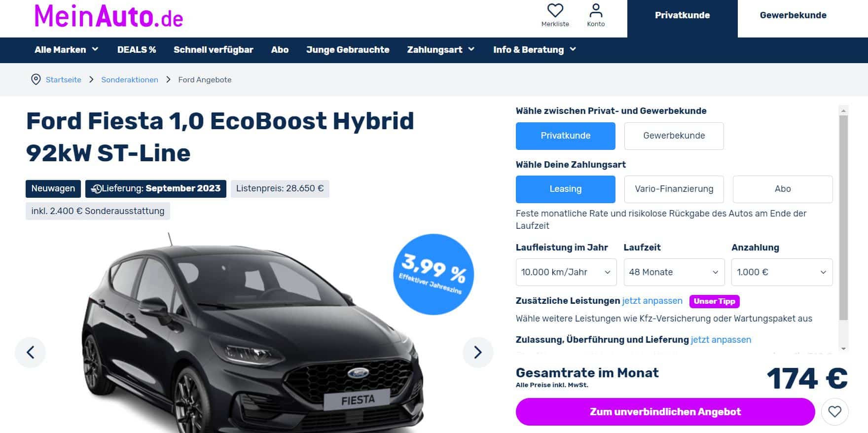Open the Merkliste heart icon
This screenshot has width=868, height=433.
pyautogui.click(x=555, y=10)
